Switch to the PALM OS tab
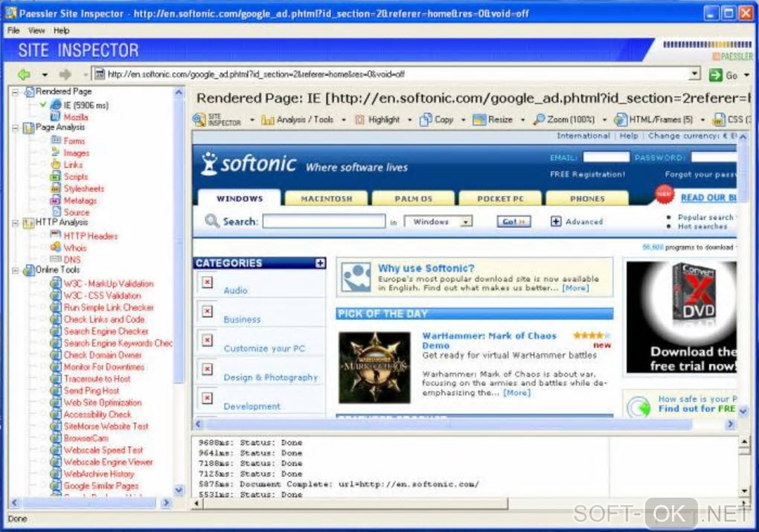 [x=413, y=199]
